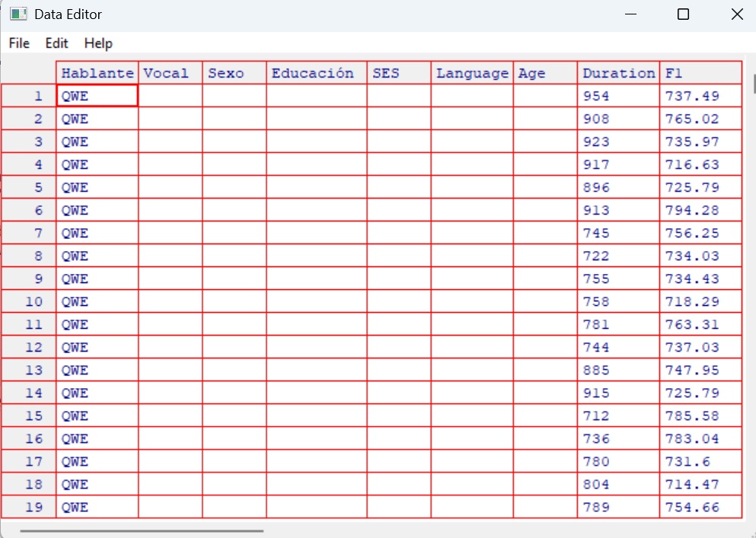Select the Hablante column header
This screenshot has height=538, width=756.
pyautogui.click(x=97, y=72)
